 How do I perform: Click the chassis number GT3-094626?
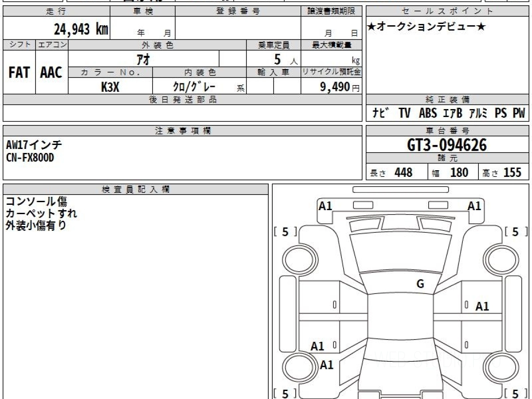coord(447,145)
